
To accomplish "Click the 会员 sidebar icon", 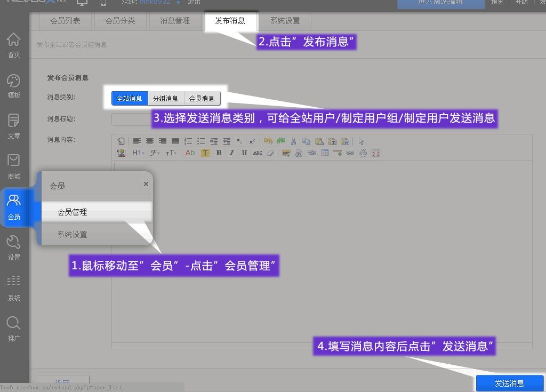I will click(14, 206).
